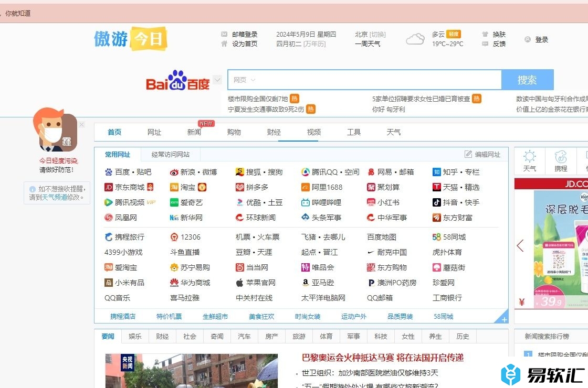Click the 抖音 icon
588x388 pixels.
click(x=436, y=202)
